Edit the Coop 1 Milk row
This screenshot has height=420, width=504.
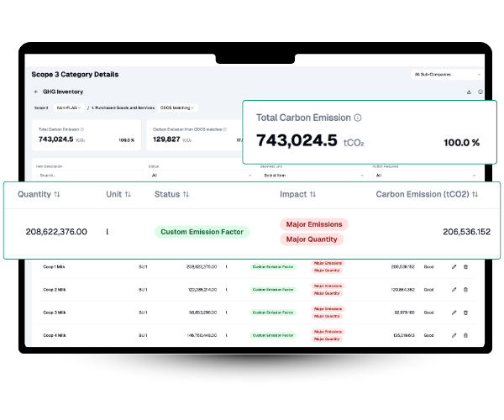click(454, 266)
